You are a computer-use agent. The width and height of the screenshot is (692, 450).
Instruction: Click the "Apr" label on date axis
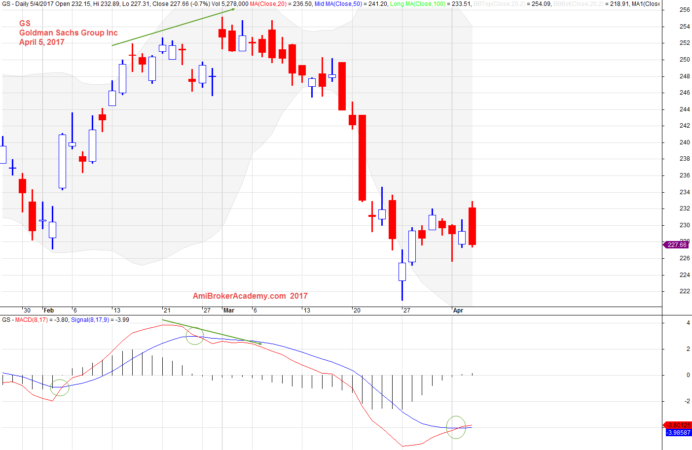click(x=458, y=310)
